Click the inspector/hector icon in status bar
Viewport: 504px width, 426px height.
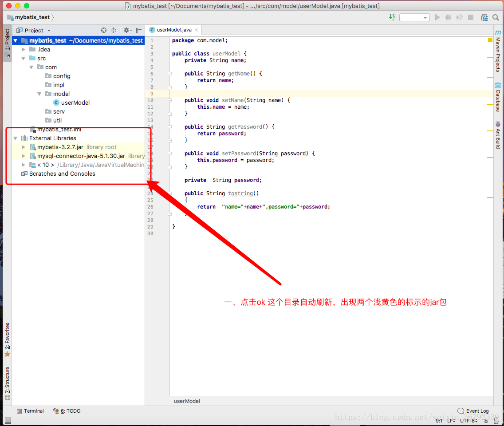(496, 421)
